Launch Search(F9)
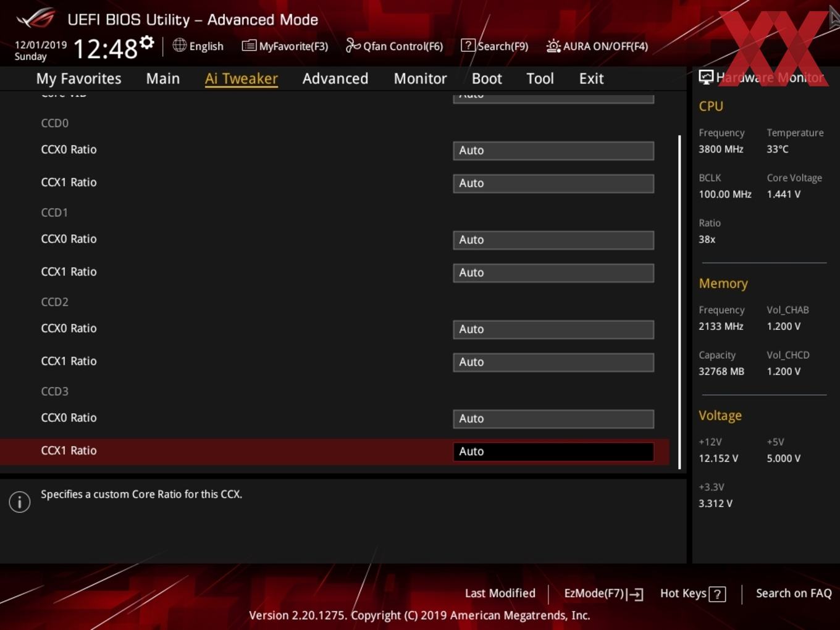840x630 pixels. point(503,46)
